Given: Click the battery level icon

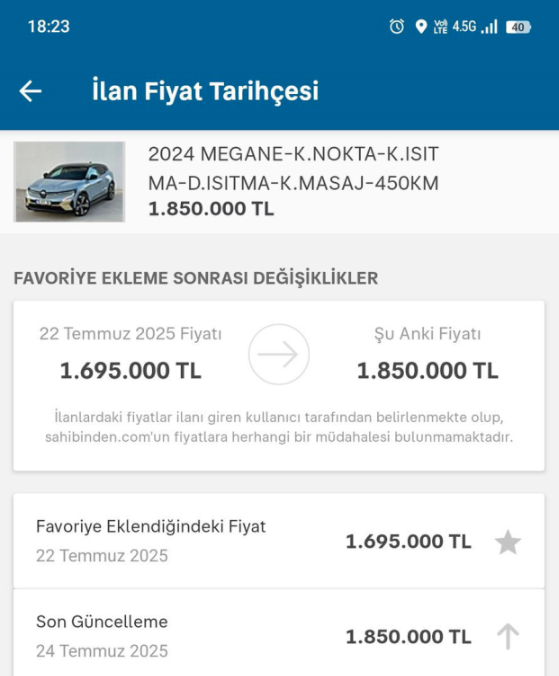Looking at the screenshot, I should (518, 27).
